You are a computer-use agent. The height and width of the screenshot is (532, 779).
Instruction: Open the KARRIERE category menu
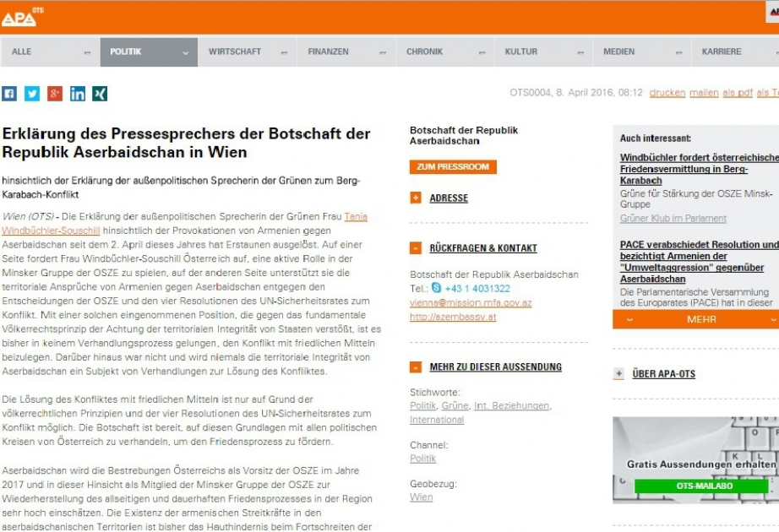735,52
